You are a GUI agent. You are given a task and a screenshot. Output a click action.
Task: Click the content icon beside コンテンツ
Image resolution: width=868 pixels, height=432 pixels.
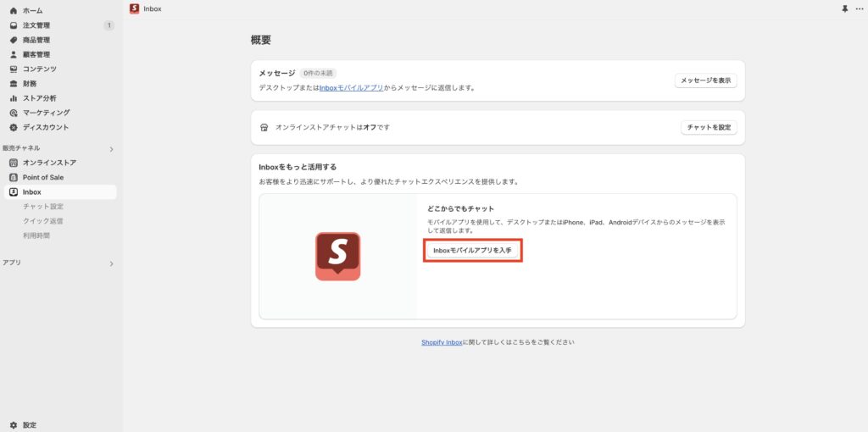point(14,69)
